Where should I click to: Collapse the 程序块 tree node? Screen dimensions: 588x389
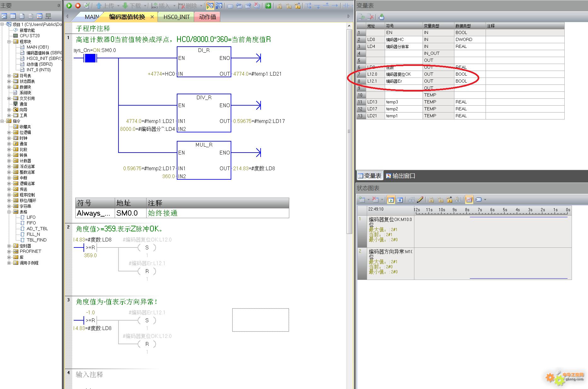[x=9, y=42]
